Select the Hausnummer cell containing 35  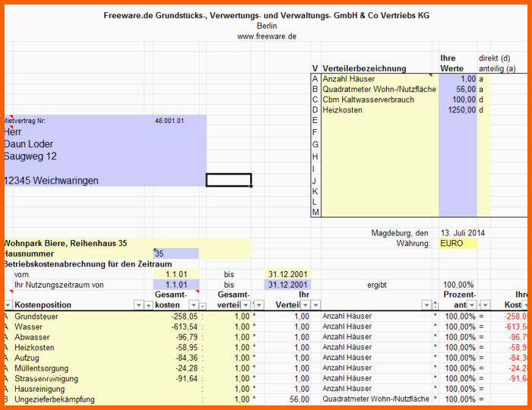(x=176, y=254)
